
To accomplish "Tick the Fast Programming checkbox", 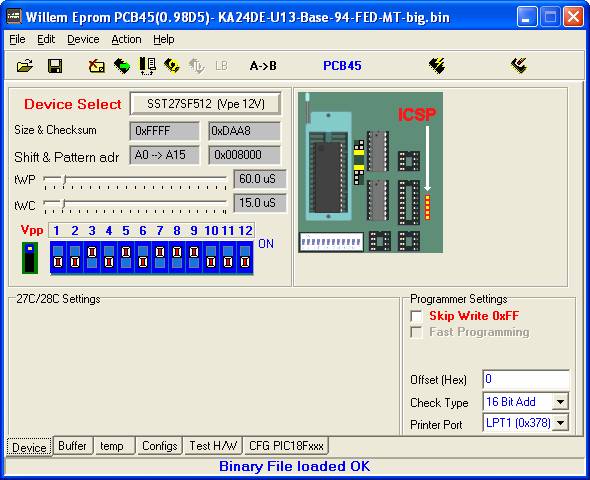I will pos(416,332).
